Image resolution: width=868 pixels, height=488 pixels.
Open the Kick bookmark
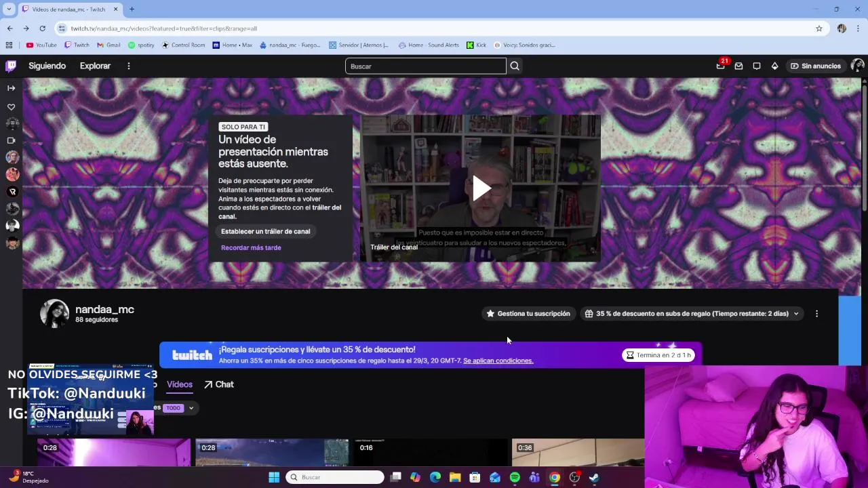(477, 45)
